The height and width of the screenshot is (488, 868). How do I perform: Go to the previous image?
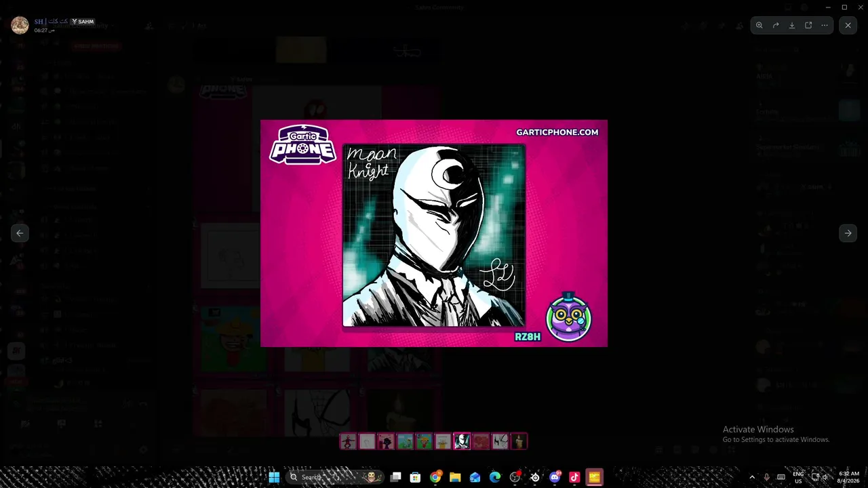click(20, 233)
